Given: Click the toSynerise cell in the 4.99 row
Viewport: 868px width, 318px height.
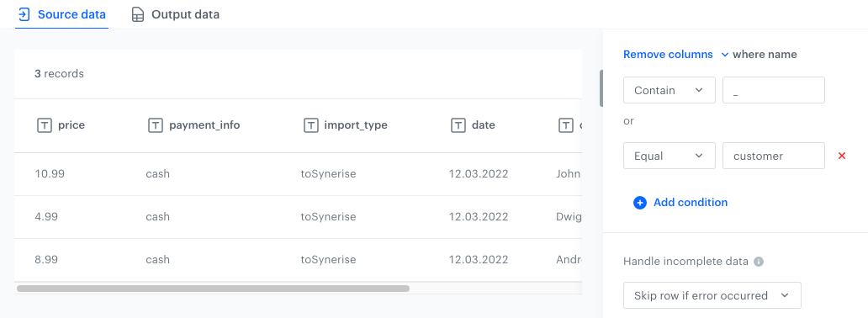Looking at the screenshot, I should click(x=328, y=216).
